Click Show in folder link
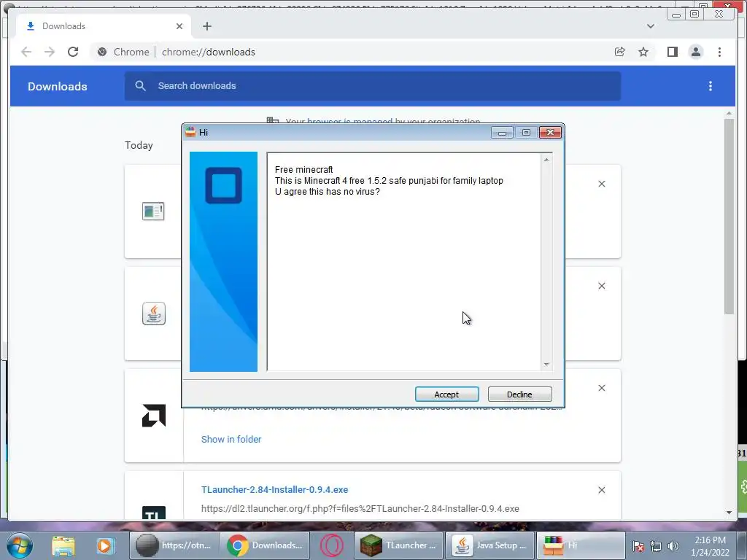 (231, 439)
